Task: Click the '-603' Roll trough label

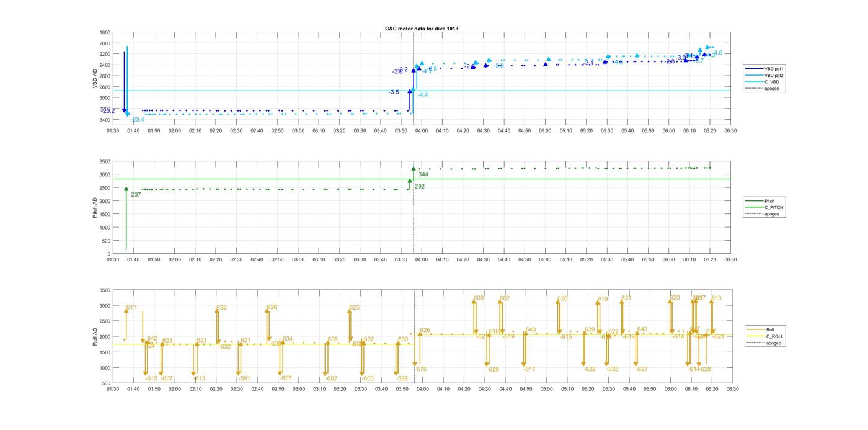Action: (x=368, y=378)
